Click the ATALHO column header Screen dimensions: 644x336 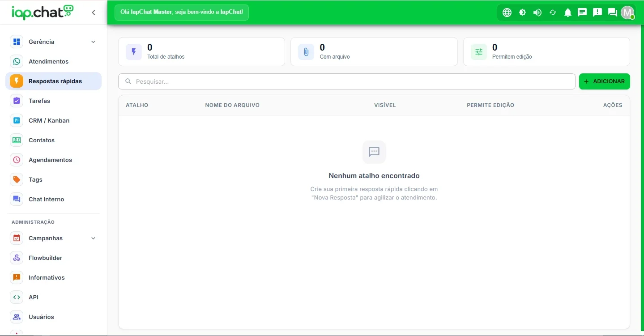pyautogui.click(x=137, y=105)
